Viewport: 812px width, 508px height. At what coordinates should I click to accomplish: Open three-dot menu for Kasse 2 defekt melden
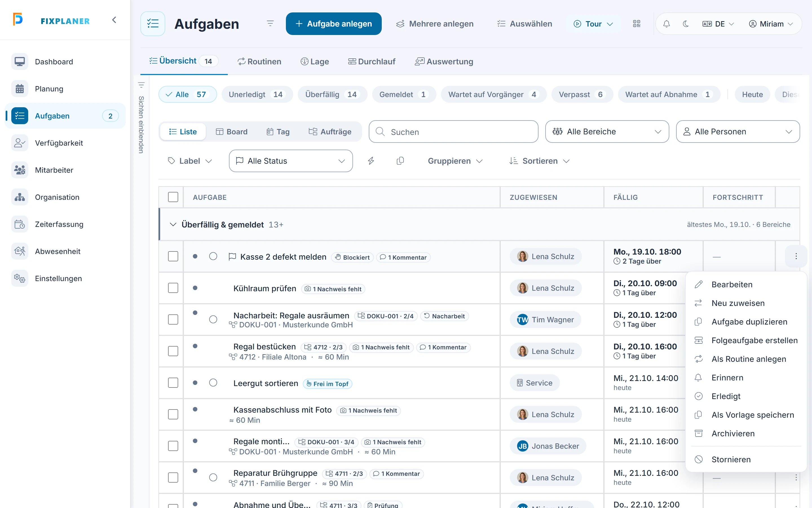point(796,256)
